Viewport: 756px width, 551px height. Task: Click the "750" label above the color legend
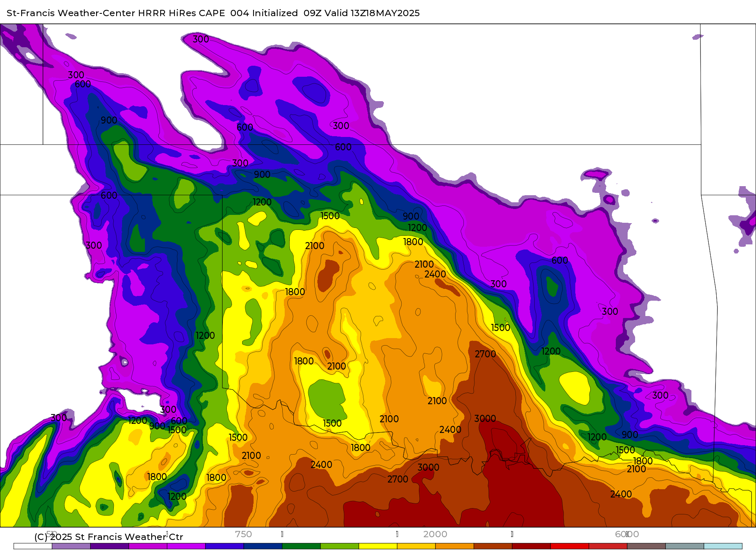click(243, 534)
